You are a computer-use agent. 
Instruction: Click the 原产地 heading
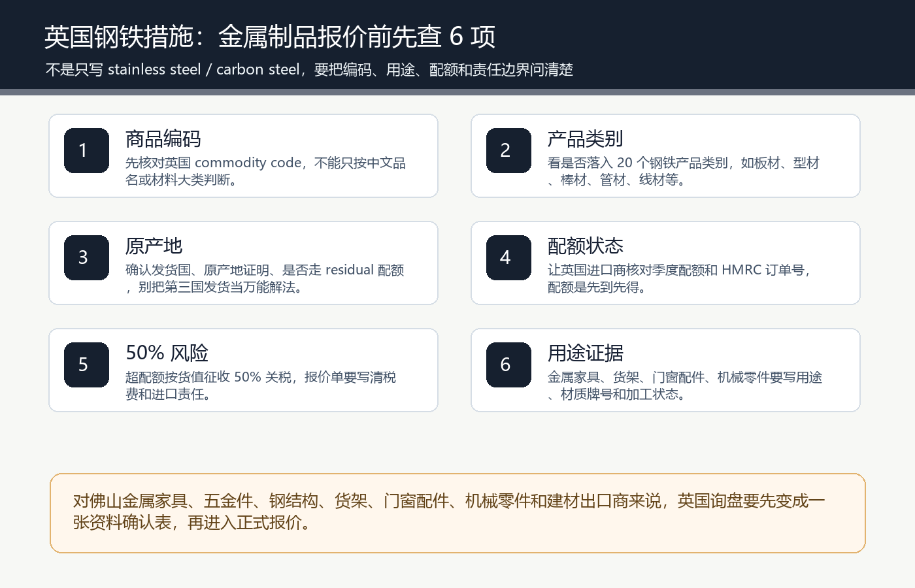[154, 246]
